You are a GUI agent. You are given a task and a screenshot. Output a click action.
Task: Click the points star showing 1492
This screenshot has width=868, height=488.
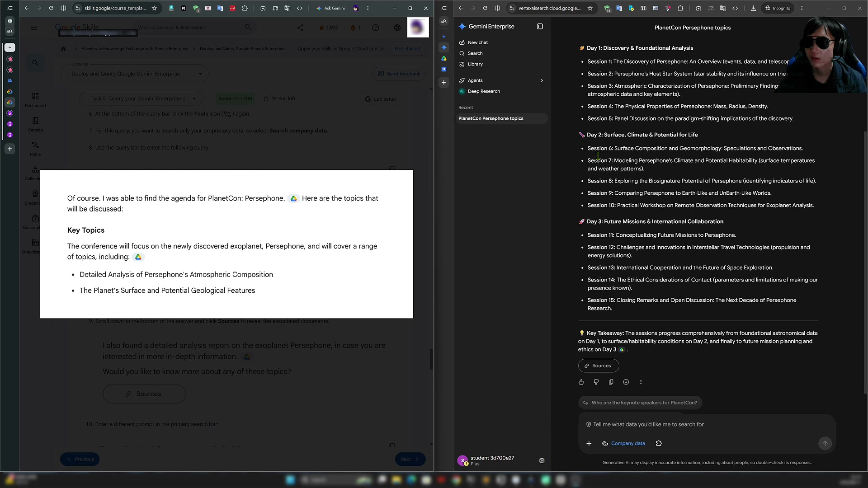coord(328,28)
